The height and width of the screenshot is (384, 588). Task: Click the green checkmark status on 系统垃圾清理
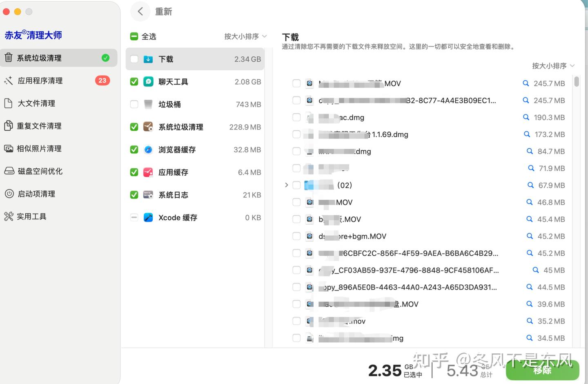pyautogui.click(x=105, y=58)
